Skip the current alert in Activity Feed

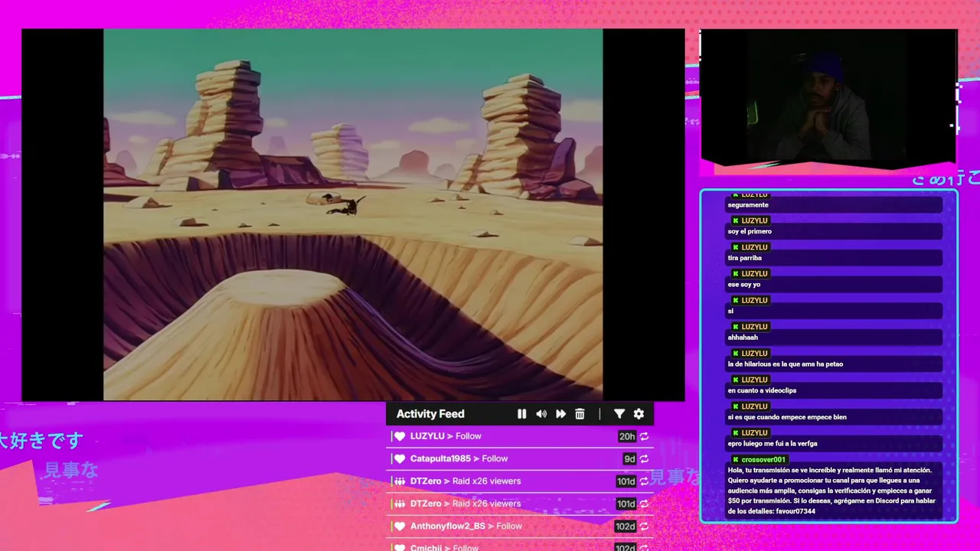[560, 414]
